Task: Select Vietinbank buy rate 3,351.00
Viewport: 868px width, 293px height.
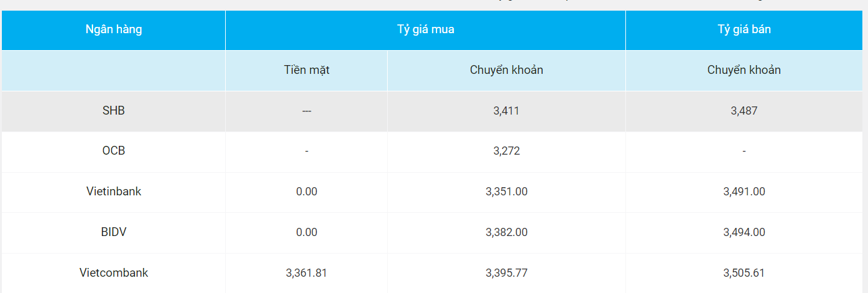Action: (507, 192)
